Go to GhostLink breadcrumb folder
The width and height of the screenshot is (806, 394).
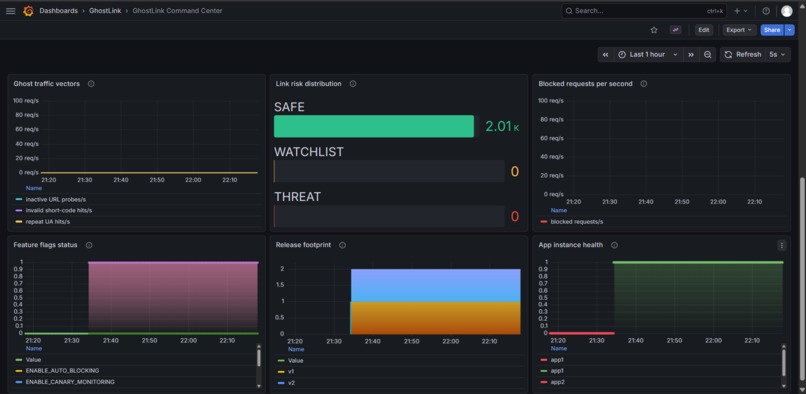tap(105, 11)
